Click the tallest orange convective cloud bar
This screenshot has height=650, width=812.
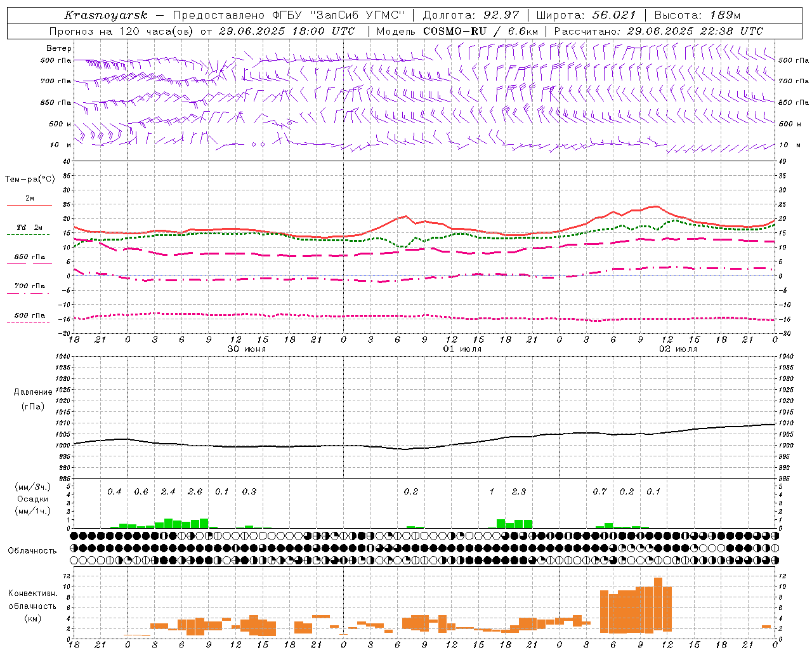tap(658, 604)
